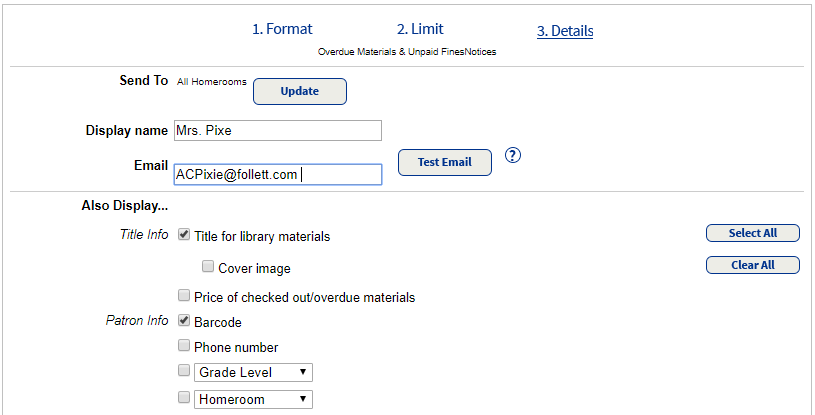Expand the Homeroom dropdown

[x=254, y=399]
